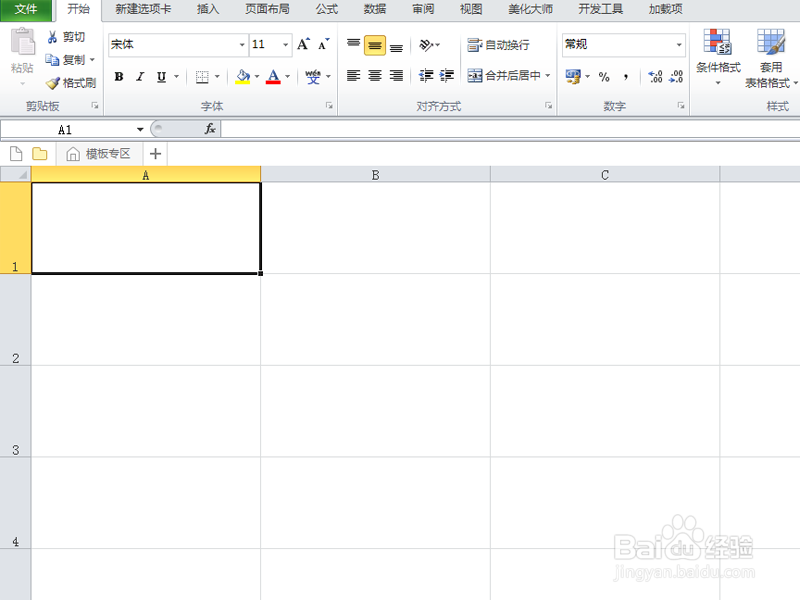Open the 模板专区 template tab

(98, 154)
